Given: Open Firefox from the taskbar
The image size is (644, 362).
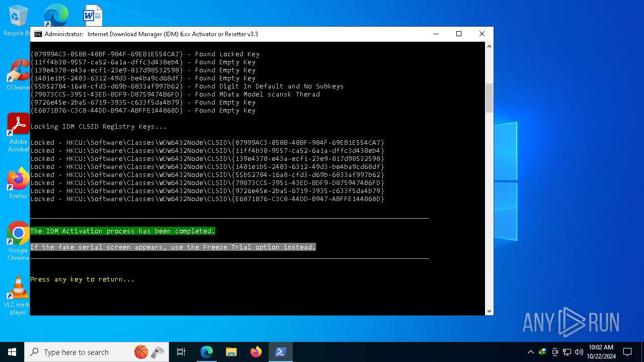Looking at the screenshot, I should (x=256, y=352).
